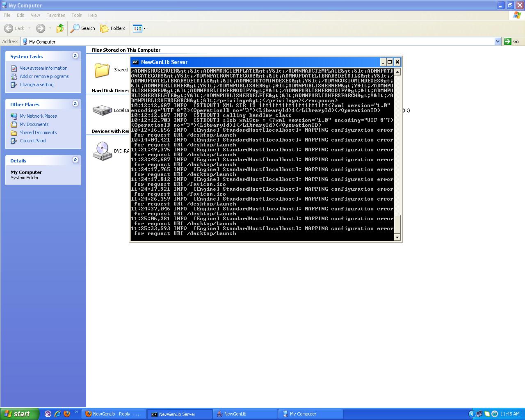Select the DVD-RAM drive icon
The width and height of the screenshot is (525, 420).
[x=102, y=151]
